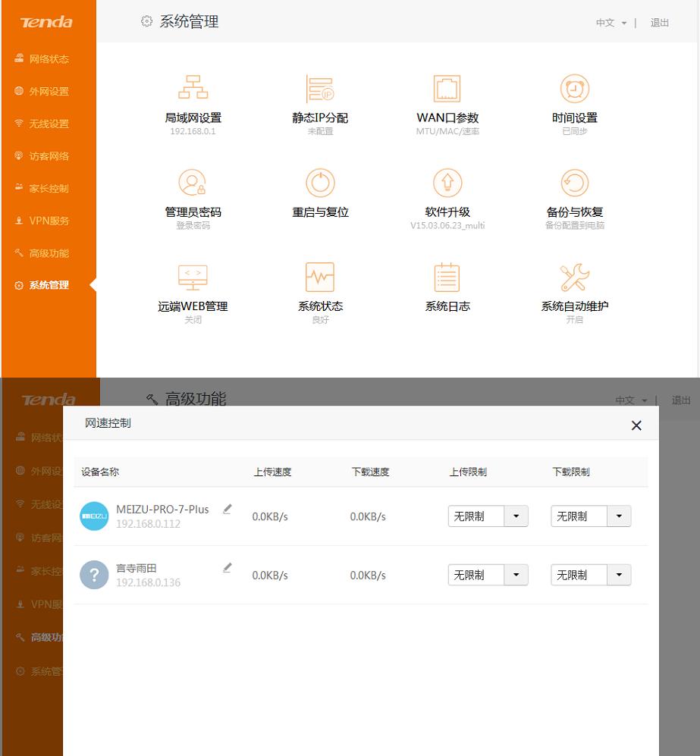
Task: Select 无线设置 in the sidebar menu
Action: [48, 123]
